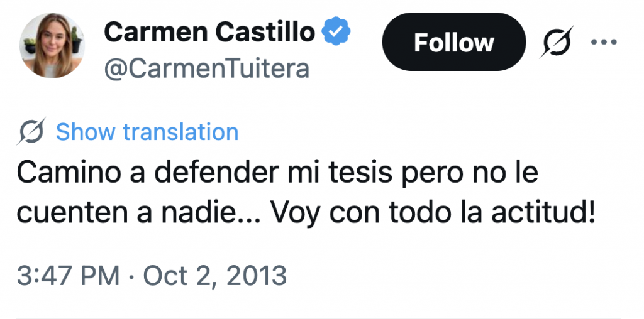
Task: Click the Grok icon beside Follow
Action: [x=557, y=43]
